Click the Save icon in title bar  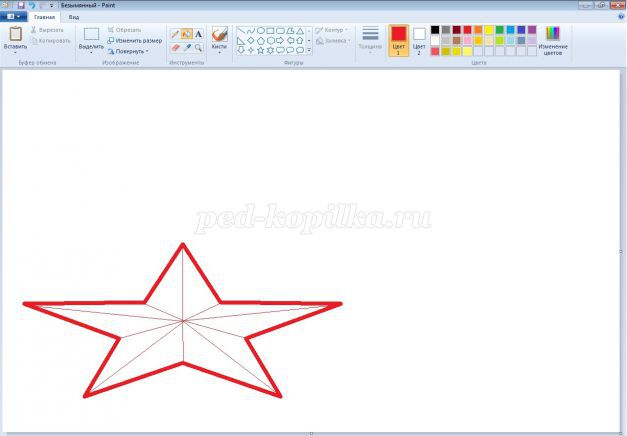click(21, 5)
